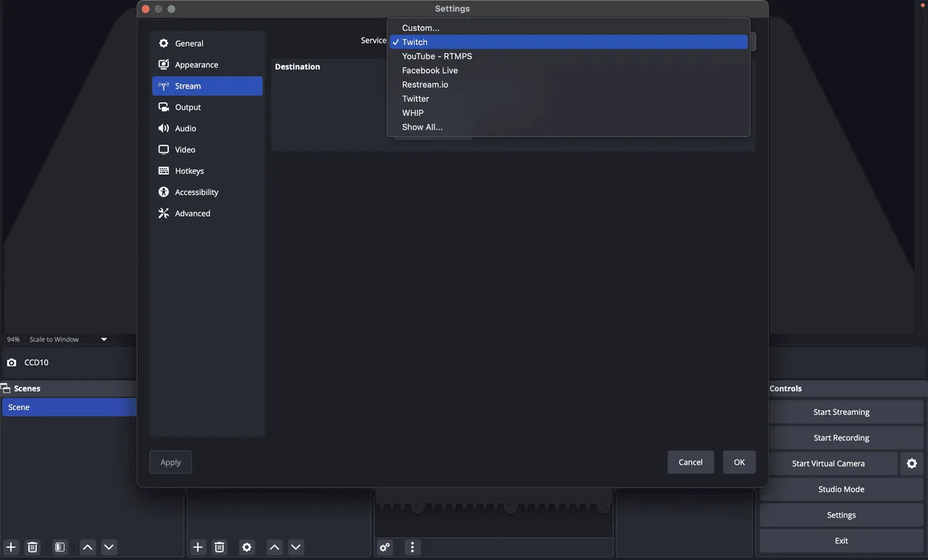Click the CCD10 source label
The height and width of the screenshot is (560, 928).
click(x=36, y=362)
